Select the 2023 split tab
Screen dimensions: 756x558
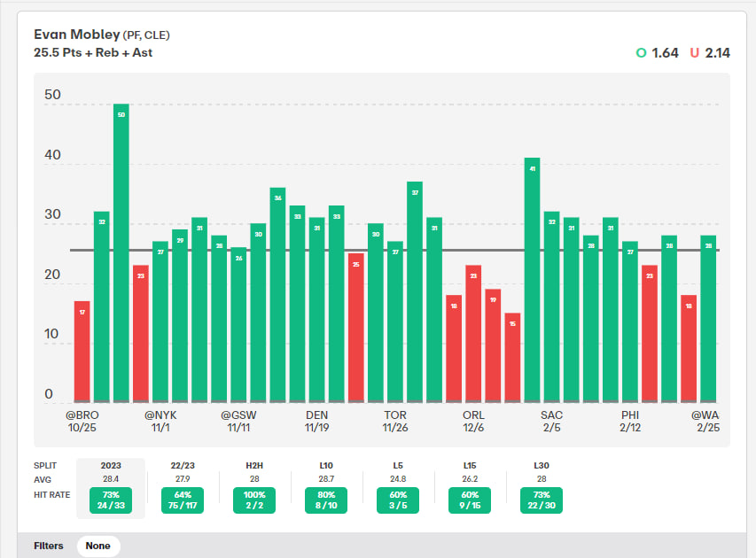coord(111,466)
